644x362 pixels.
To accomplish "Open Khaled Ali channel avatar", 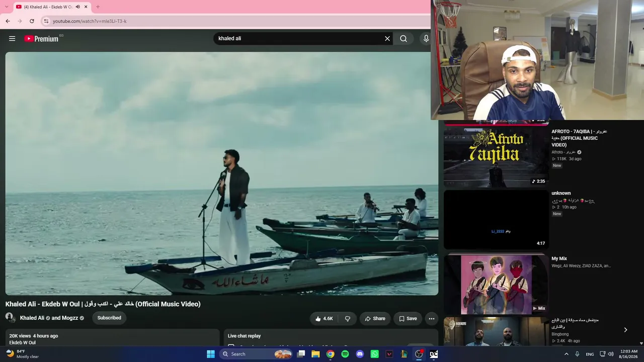I will click(10, 317).
